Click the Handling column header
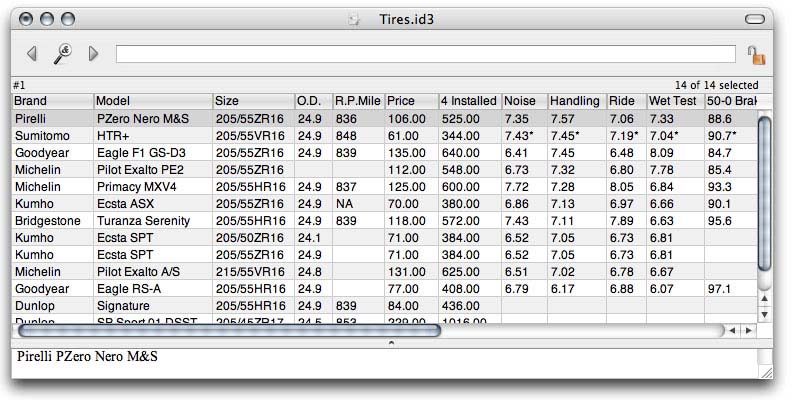791x400 pixels. [577, 101]
